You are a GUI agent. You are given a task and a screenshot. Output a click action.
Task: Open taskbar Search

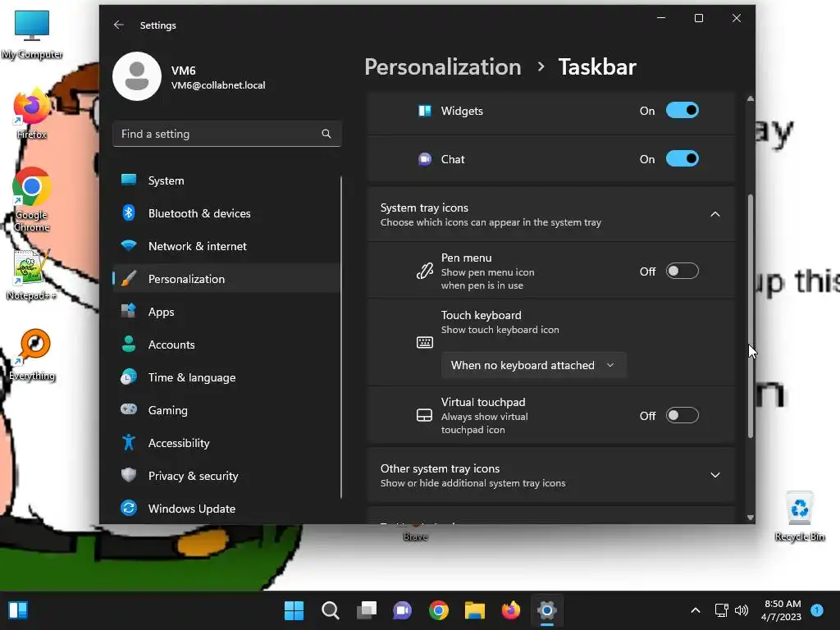pos(331,610)
